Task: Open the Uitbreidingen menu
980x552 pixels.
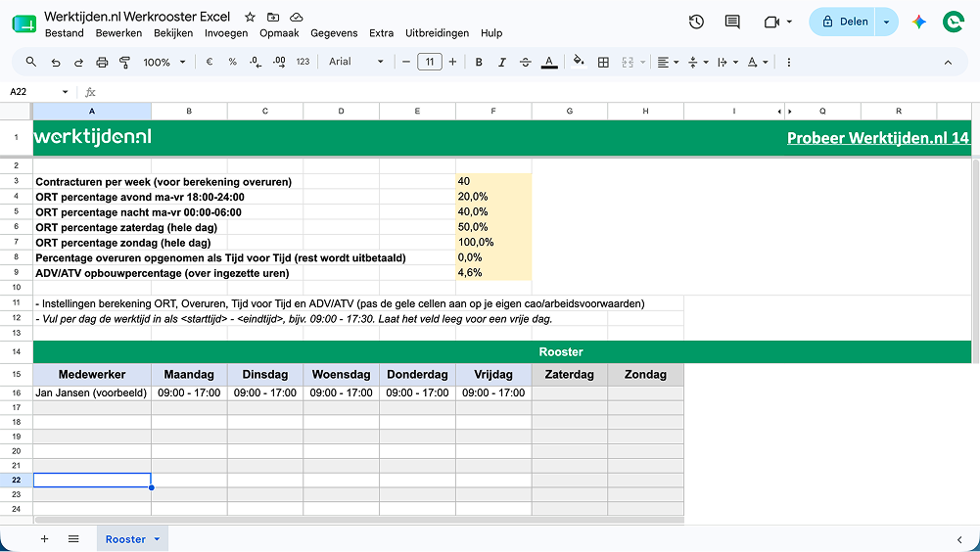Action: pyautogui.click(x=437, y=33)
